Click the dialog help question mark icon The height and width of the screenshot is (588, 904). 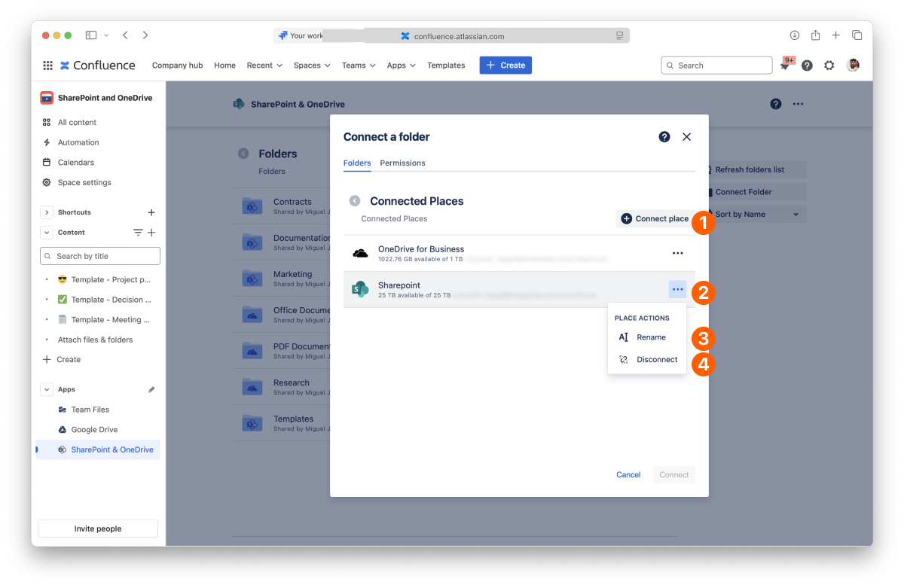pos(664,137)
